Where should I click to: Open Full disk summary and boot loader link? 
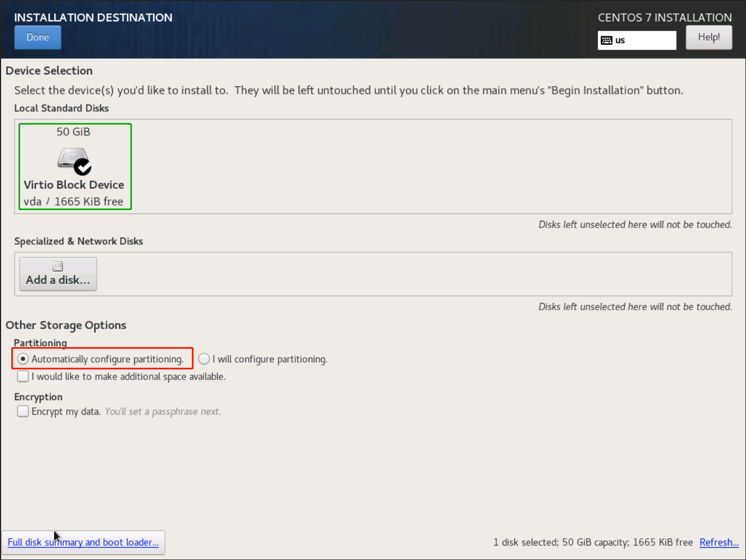click(83, 542)
